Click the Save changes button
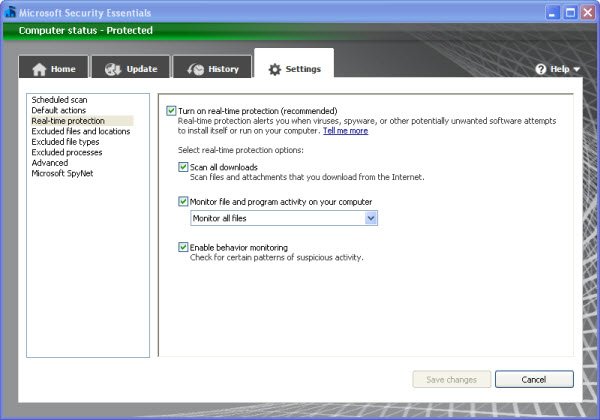 tap(452, 379)
